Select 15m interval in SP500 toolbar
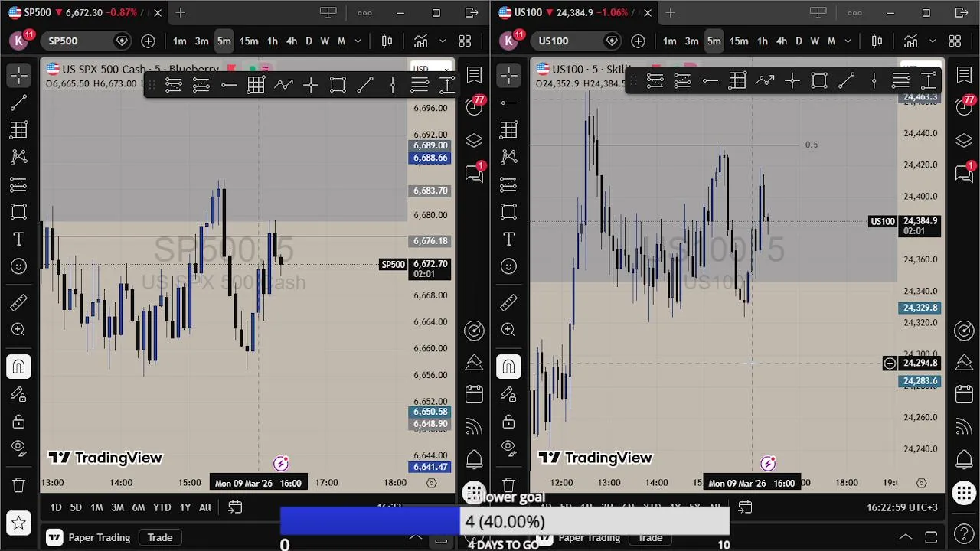Image resolution: width=980 pixels, height=551 pixels. [x=249, y=41]
